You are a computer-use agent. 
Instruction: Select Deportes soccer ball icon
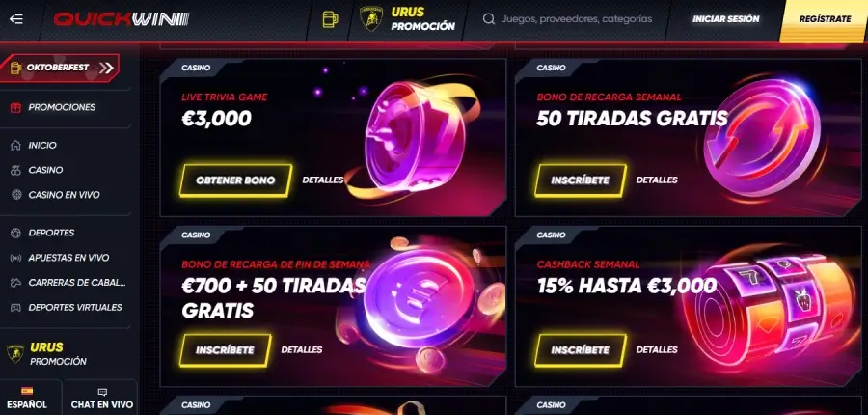click(x=15, y=233)
